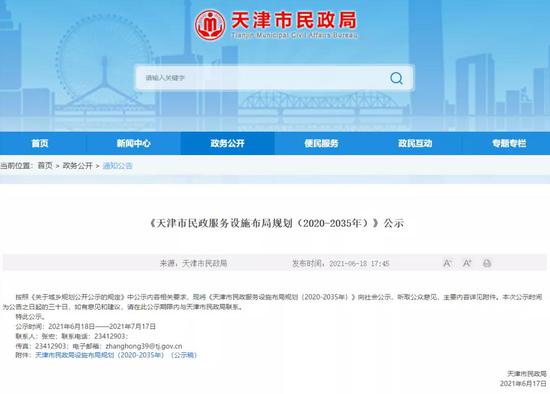The height and width of the screenshot is (394, 550).
Task: Click the 天津市民政局 title header text
Action: pyautogui.click(x=294, y=20)
